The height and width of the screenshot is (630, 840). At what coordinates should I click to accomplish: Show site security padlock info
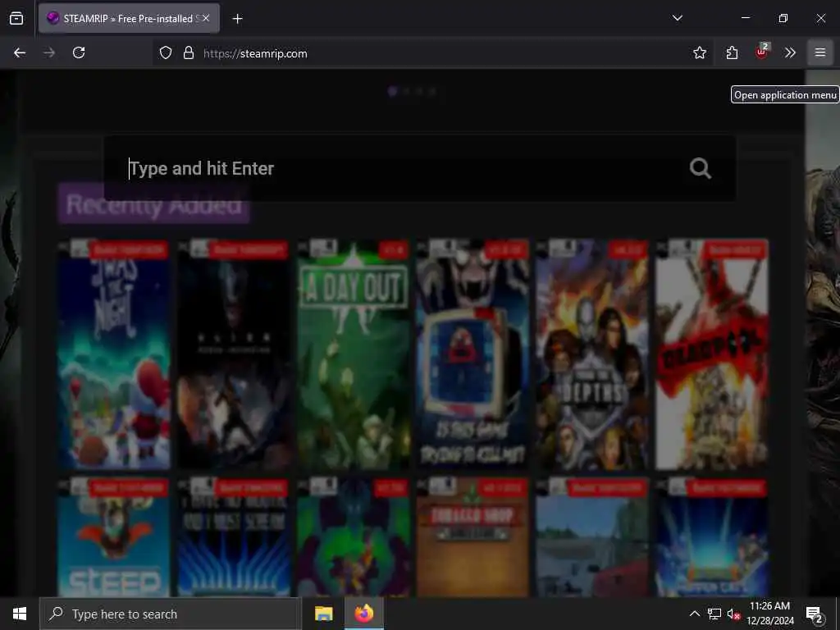(188, 52)
